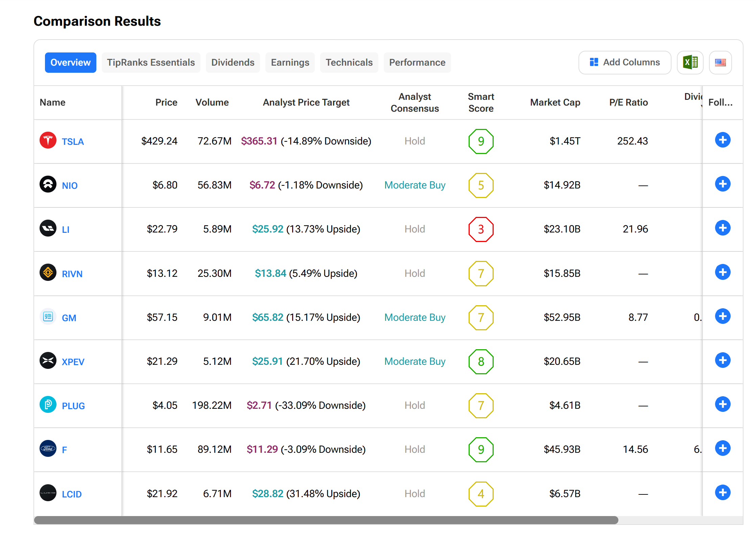Click the NIO company logo
The height and width of the screenshot is (534, 756).
pyautogui.click(x=48, y=184)
